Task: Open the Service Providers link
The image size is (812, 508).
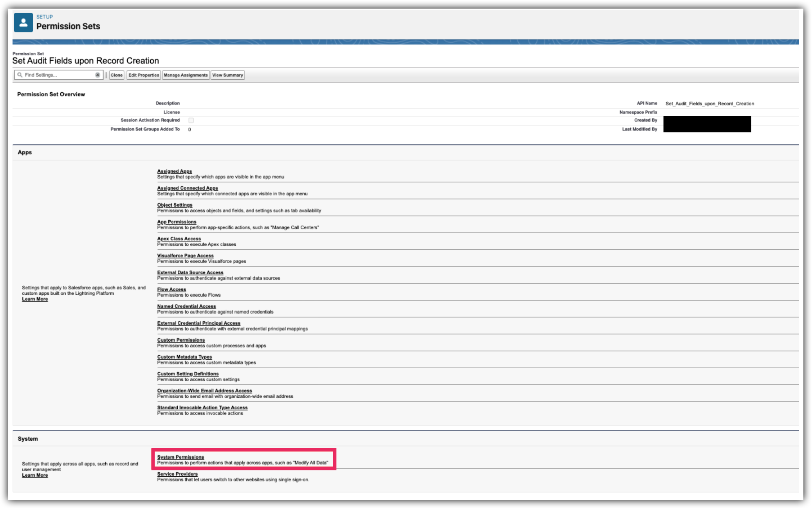Action: tap(177, 474)
